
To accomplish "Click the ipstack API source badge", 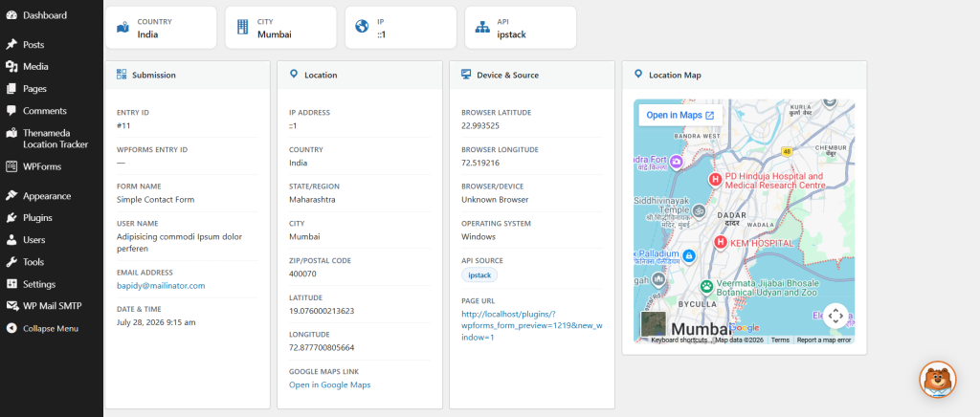I will point(479,275).
